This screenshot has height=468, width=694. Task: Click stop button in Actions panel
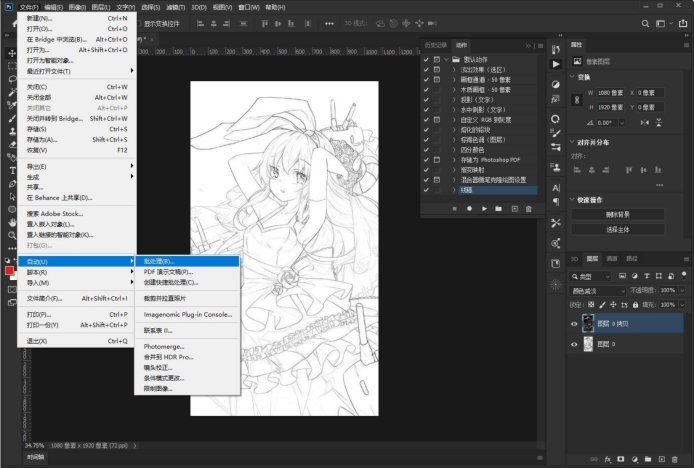point(455,209)
